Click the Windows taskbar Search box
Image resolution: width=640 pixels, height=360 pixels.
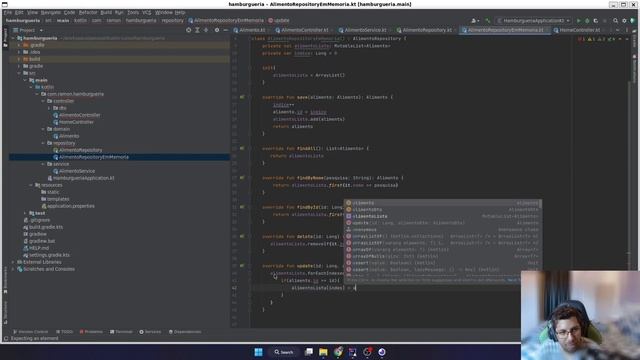pyautogui.click(x=284, y=352)
